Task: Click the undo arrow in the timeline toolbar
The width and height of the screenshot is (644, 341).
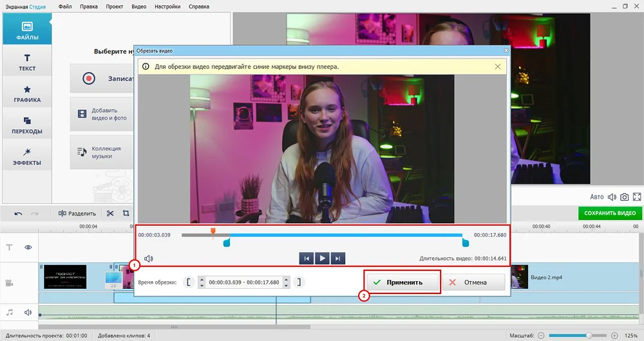Action: [x=18, y=214]
